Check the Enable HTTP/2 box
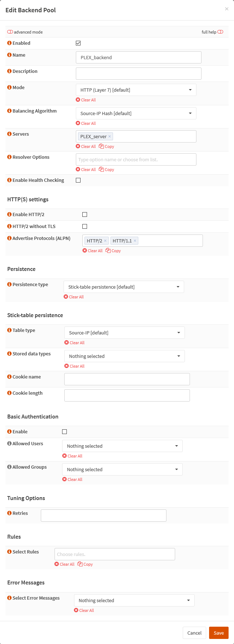Image resolution: width=234 pixels, height=644 pixels. click(x=85, y=215)
